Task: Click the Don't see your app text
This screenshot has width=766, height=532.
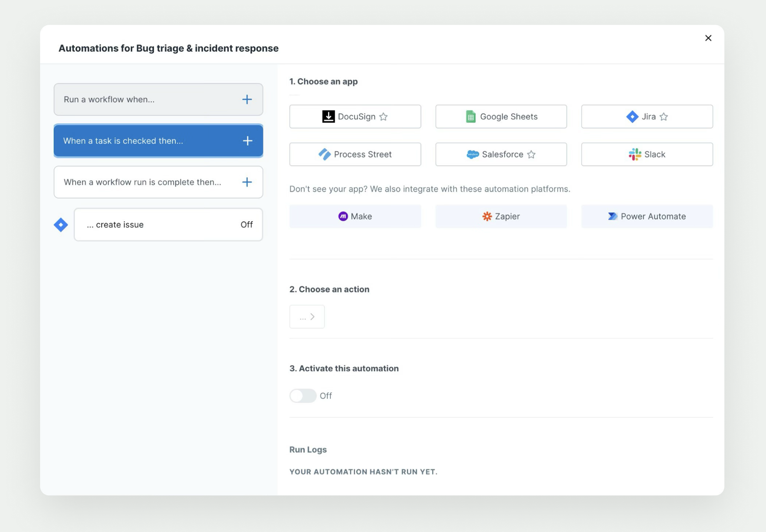Action: pyautogui.click(x=430, y=189)
